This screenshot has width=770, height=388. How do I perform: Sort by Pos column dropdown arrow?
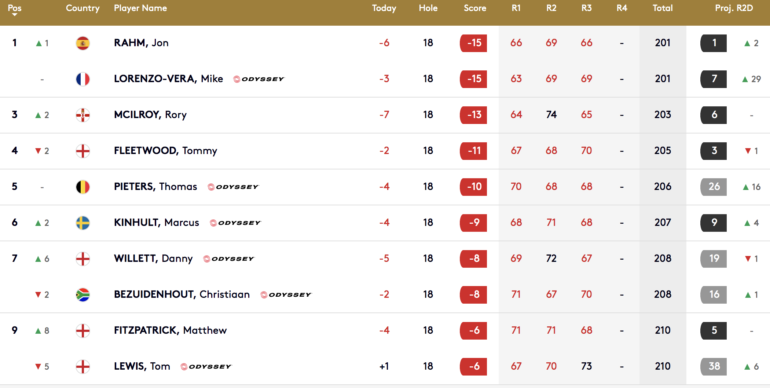(x=14, y=15)
